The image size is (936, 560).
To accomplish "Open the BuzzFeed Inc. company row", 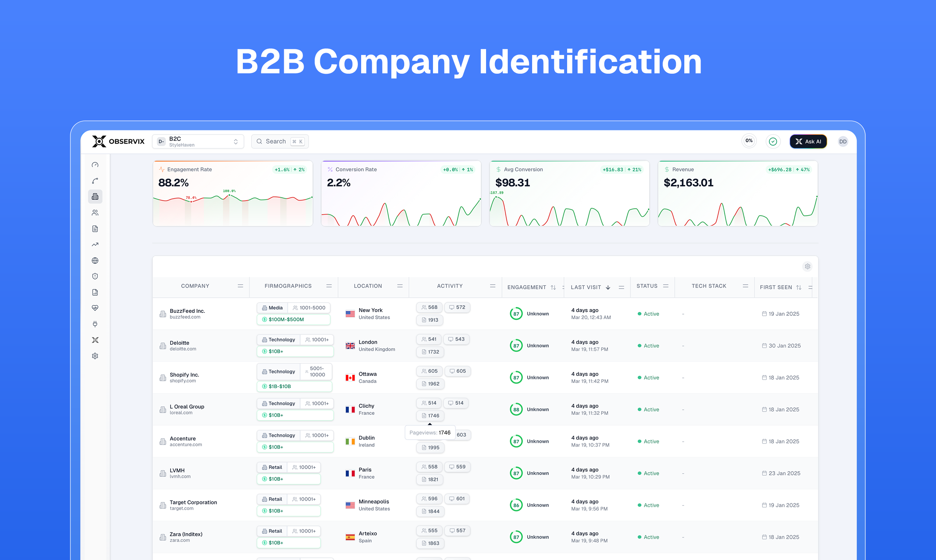I will [187, 311].
